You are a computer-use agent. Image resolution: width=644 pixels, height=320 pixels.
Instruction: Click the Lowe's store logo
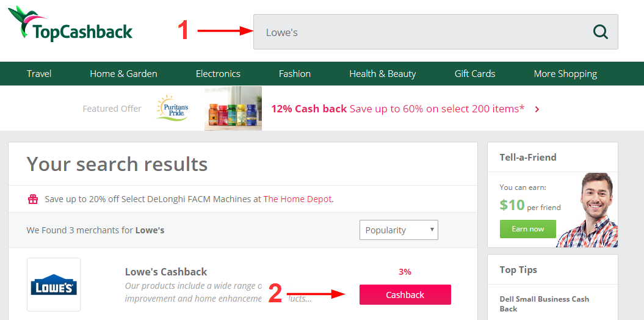tap(54, 284)
